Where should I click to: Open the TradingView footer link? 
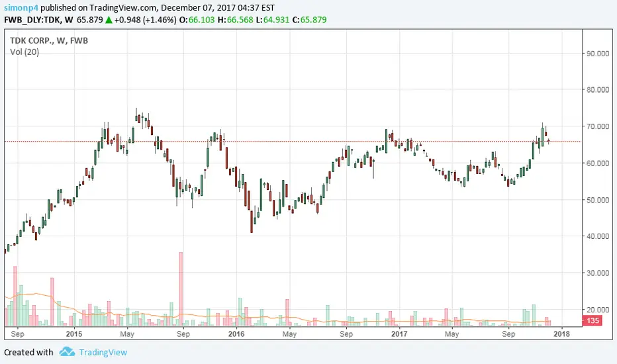103,352
